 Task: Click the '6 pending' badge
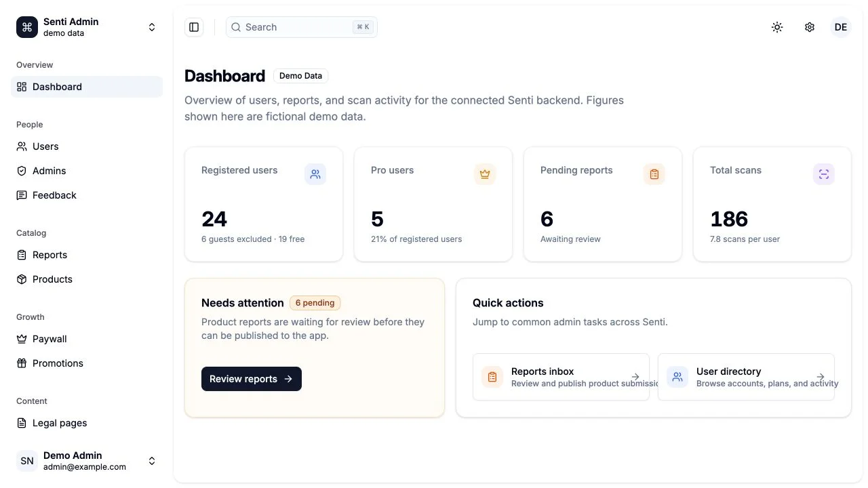(315, 303)
